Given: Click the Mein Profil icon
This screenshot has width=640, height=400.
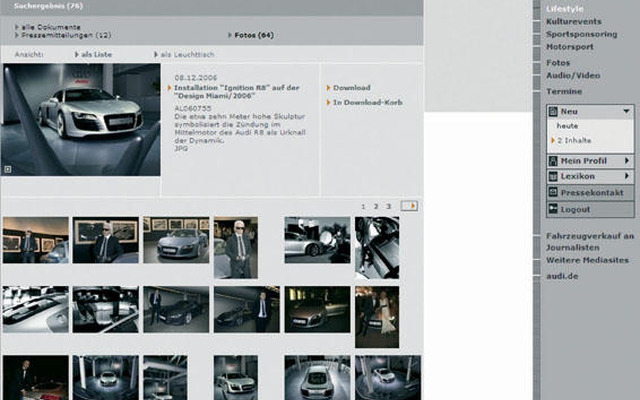Looking at the screenshot, I should point(553,161).
